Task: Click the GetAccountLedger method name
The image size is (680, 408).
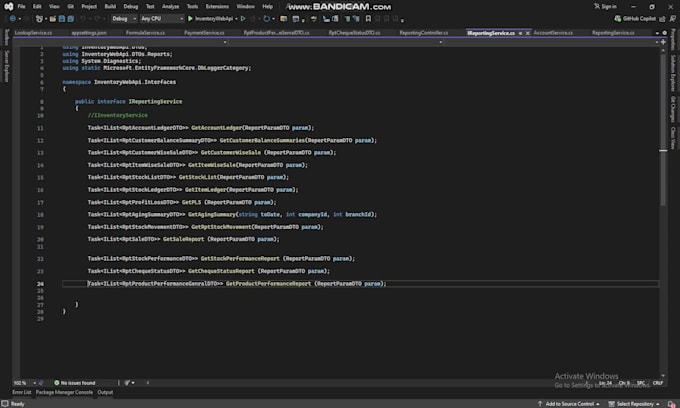Action: (216, 128)
